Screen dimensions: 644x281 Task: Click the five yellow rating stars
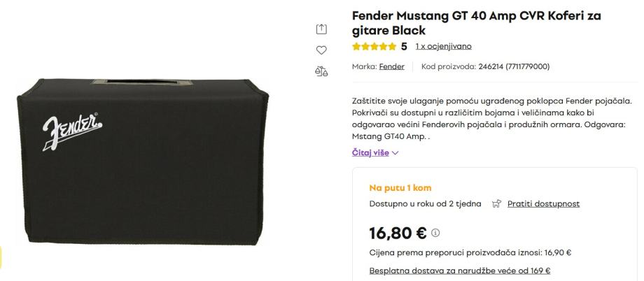374,46
